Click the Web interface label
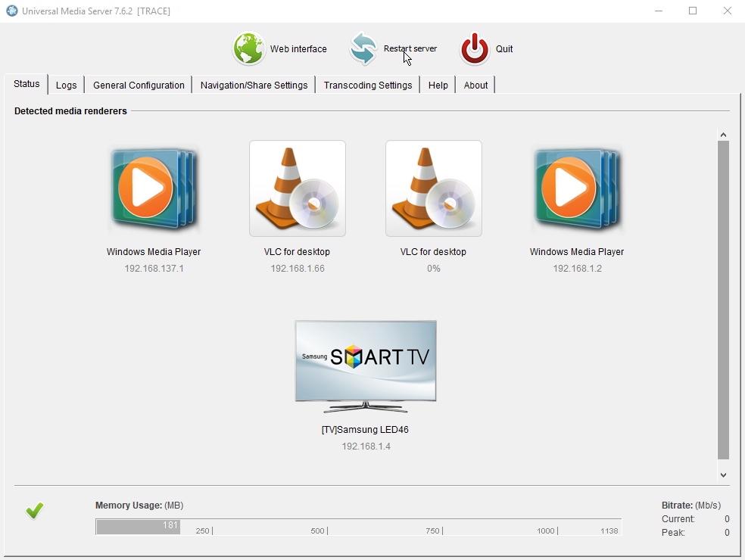This screenshot has height=560, width=745. (298, 49)
